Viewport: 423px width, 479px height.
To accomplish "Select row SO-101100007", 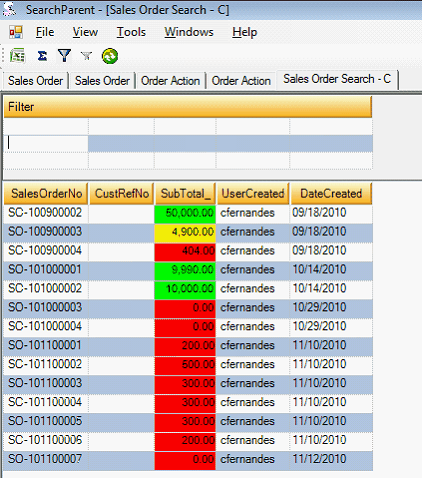I will (x=188, y=459).
